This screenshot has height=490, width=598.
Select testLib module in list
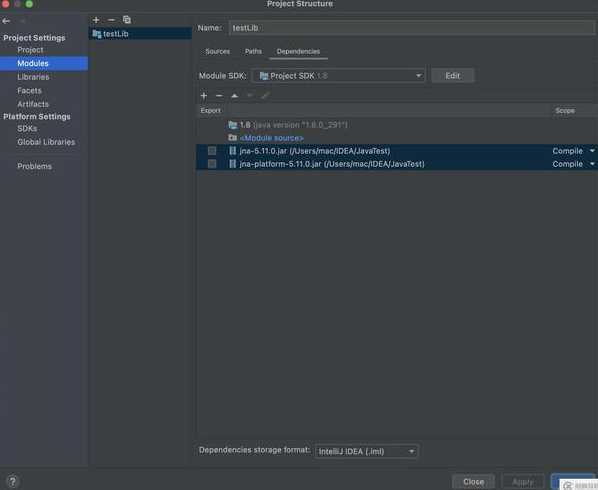[x=140, y=34]
